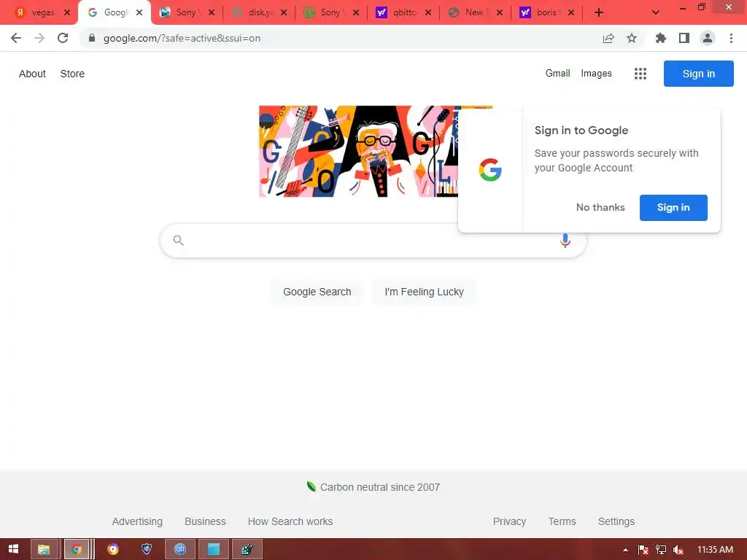Open File Explorer from the taskbar
The width and height of the screenshot is (747, 560).
coord(44,550)
